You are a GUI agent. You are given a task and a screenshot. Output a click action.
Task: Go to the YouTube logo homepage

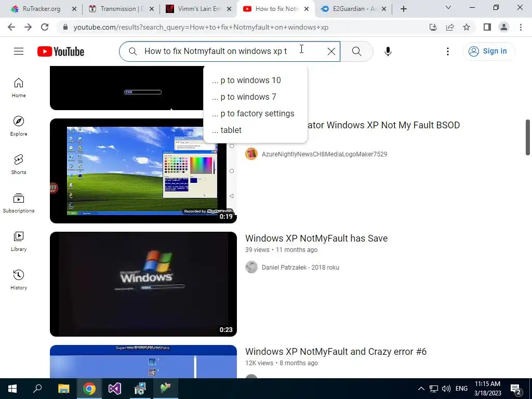point(61,51)
